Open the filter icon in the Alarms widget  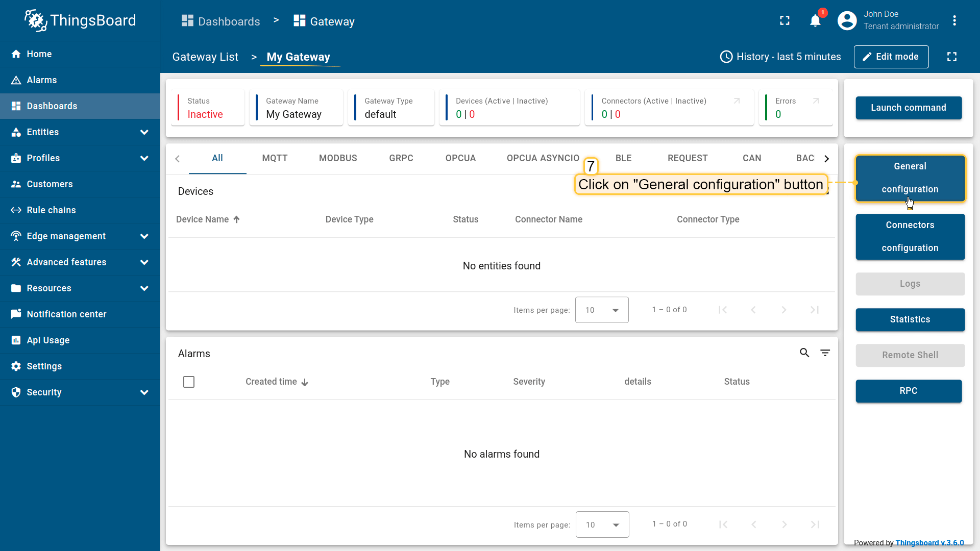click(825, 353)
